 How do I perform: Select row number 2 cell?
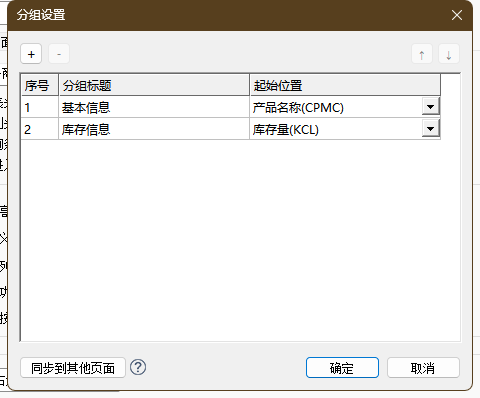[x=40, y=129]
